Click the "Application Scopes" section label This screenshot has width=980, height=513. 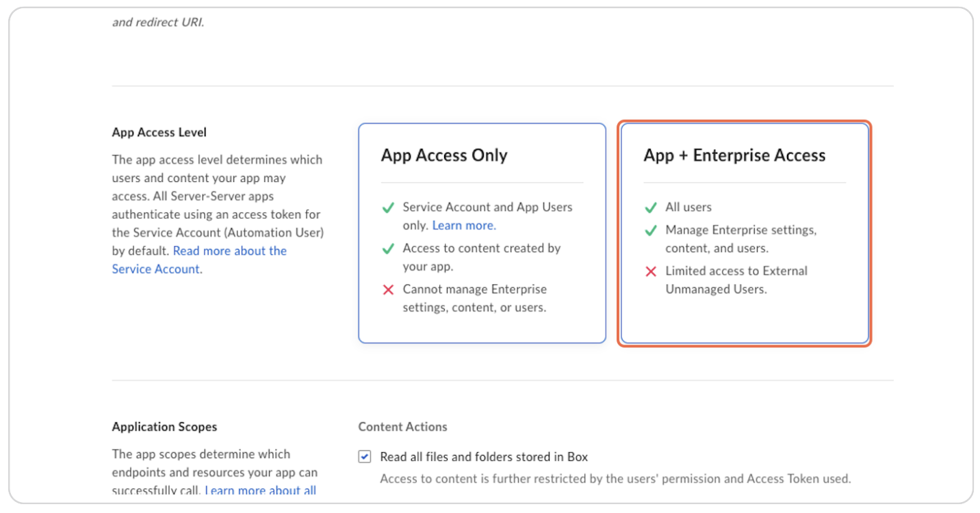pyautogui.click(x=164, y=426)
